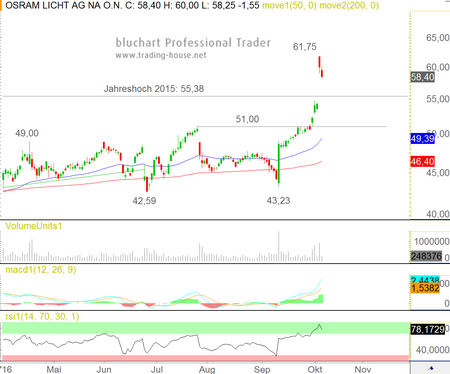The width and height of the screenshot is (450, 374).
Task: Click the Jul label on the time axis
Action: (x=157, y=369)
